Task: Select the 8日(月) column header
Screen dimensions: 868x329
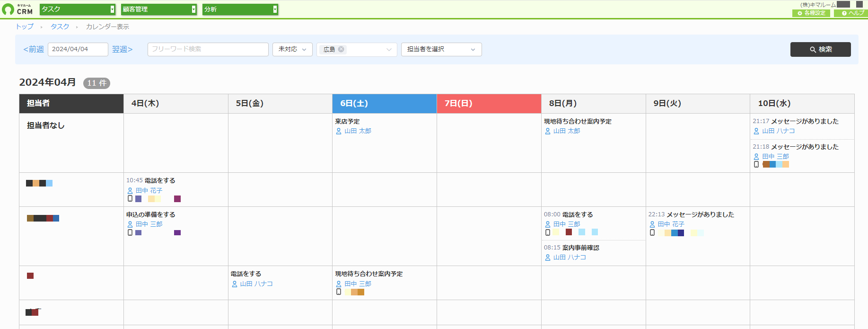Action: (x=594, y=104)
